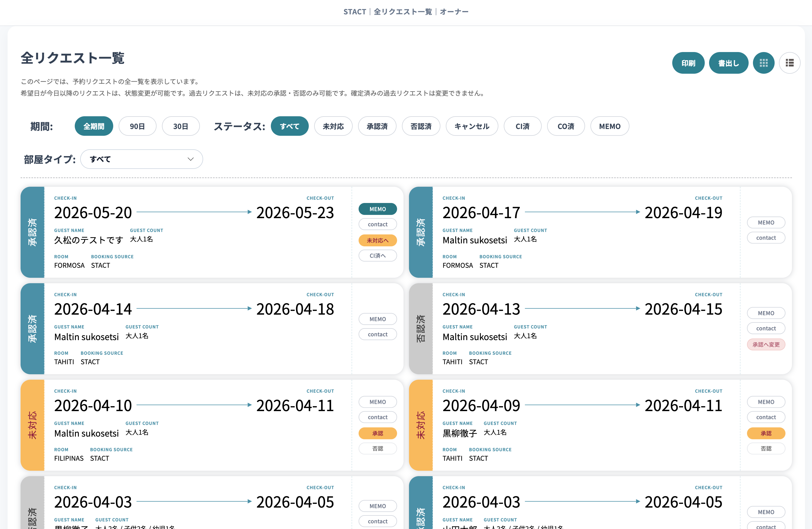Viewport: 812px width, 529px height.
Task: Open MEMO for right 2026-04-03 booking
Action: (x=766, y=512)
